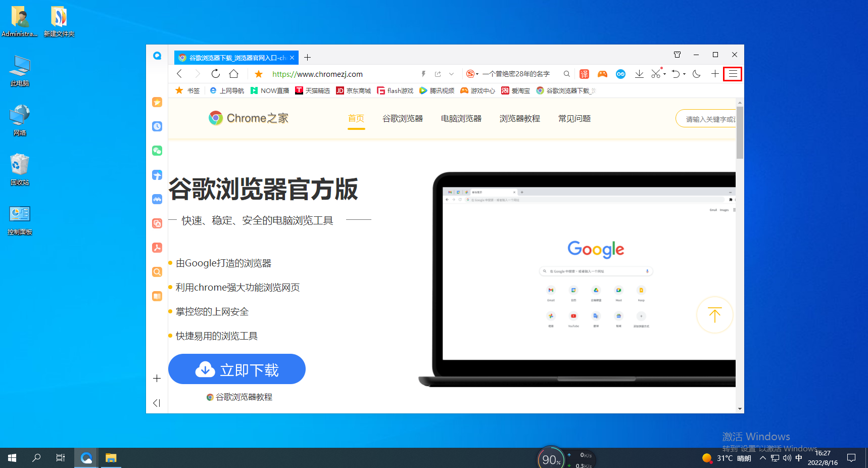Image resolution: width=868 pixels, height=468 pixels.
Task: Click the back-to-top arrow button
Action: pos(714,315)
